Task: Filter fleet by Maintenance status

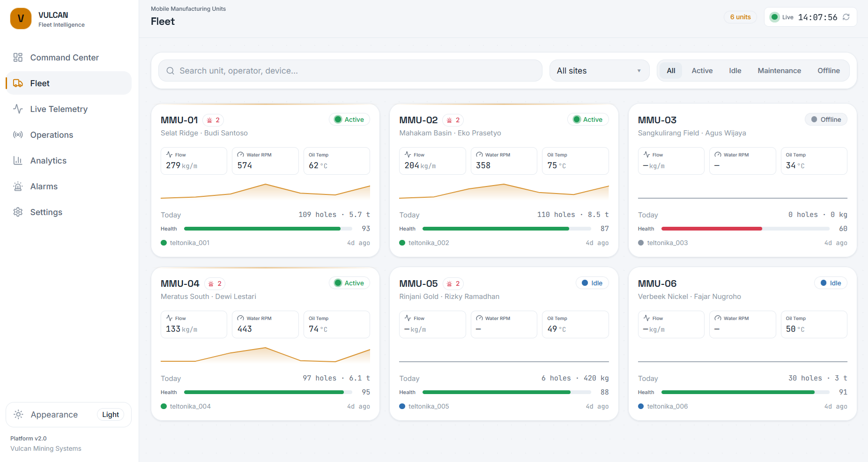Action: (x=779, y=71)
